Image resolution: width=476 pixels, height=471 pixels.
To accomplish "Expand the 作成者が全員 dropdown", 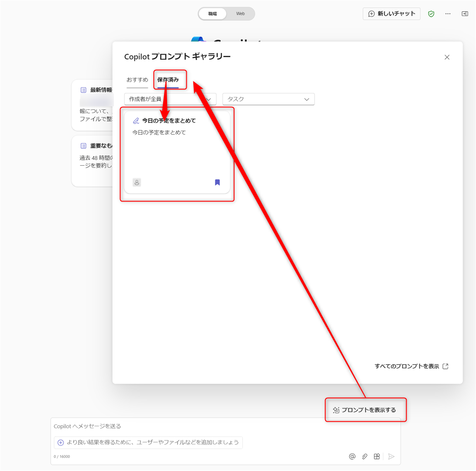I will click(170, 99).
